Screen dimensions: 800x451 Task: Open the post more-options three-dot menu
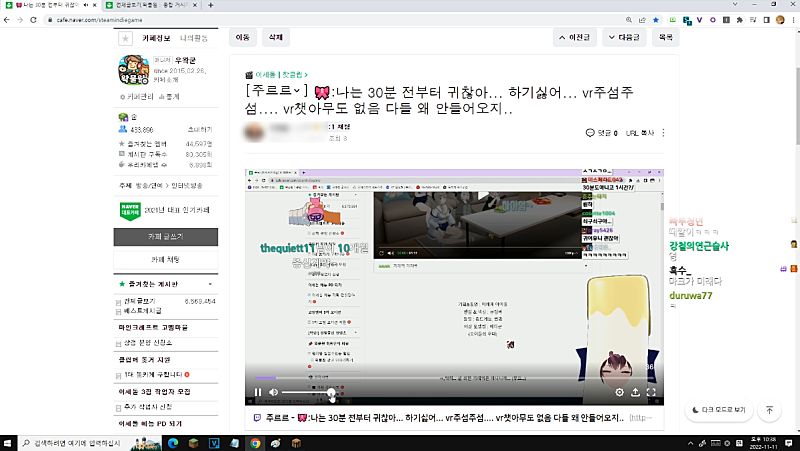click(663, 133)
